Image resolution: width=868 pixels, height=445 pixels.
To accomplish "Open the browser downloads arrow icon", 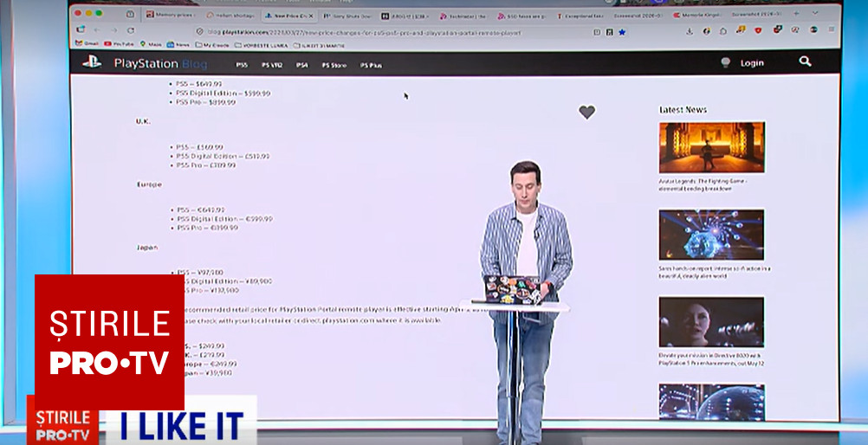I will pos(688,31).
